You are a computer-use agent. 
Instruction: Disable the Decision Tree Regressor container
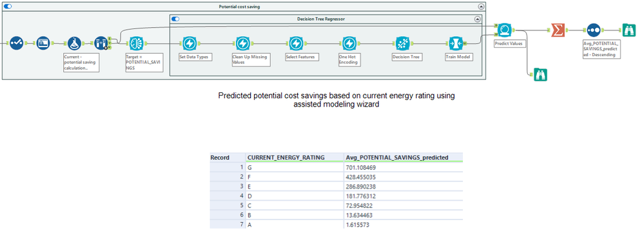(175, 19)
